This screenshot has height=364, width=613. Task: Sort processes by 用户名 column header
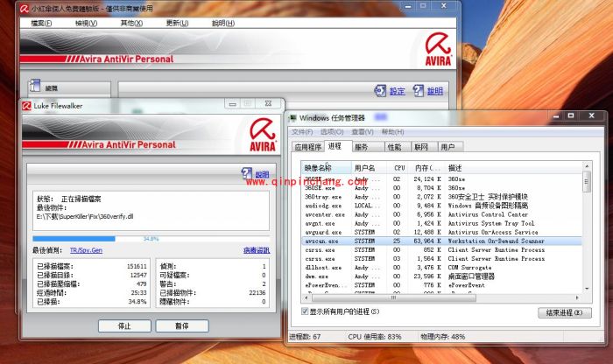pos(370,168)
